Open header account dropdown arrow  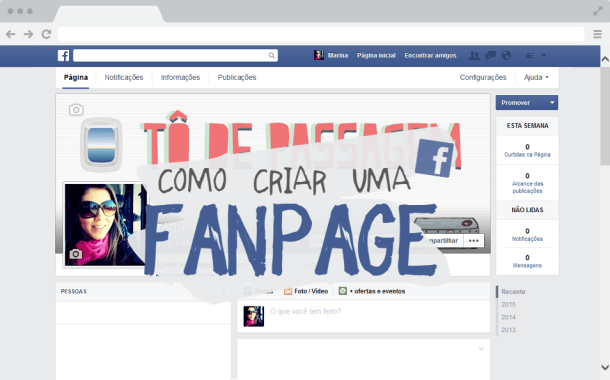(x=543, y=56)
